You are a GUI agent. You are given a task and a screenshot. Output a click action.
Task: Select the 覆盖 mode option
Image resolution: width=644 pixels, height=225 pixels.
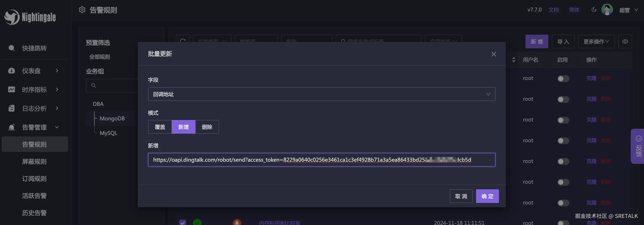tap(160, 127)
